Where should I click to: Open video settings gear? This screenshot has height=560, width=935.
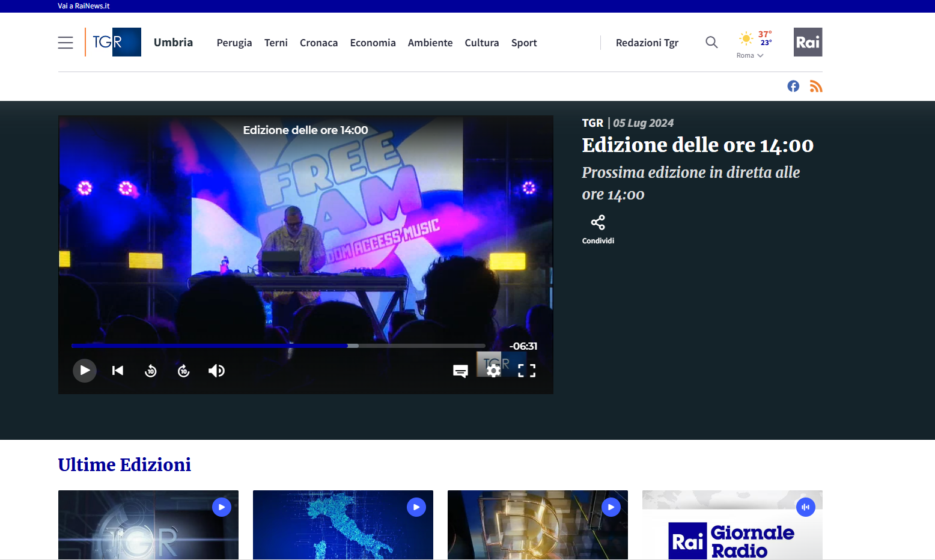pos(493,371)
